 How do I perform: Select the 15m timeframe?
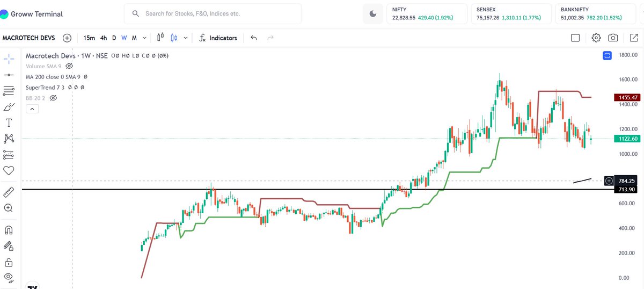point(89,38)
